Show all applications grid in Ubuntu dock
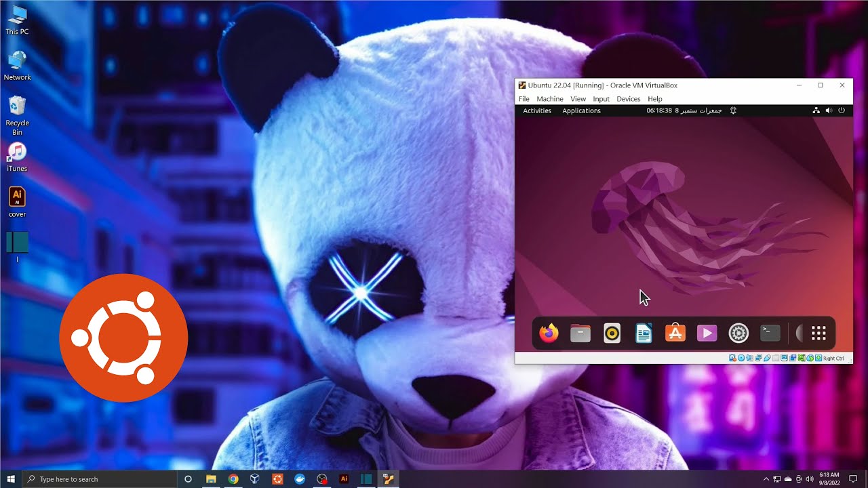 (x=818, y=333)
